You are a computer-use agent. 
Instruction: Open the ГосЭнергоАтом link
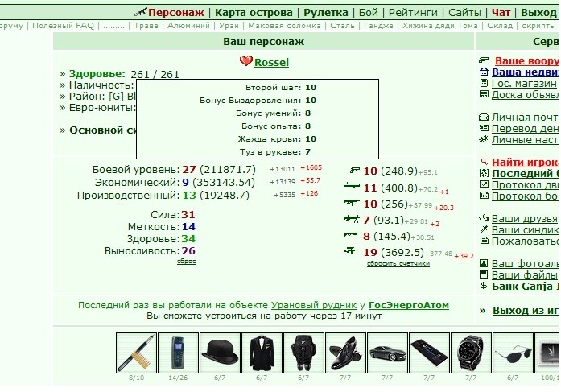pyautogui.click(x=409, y=305)
